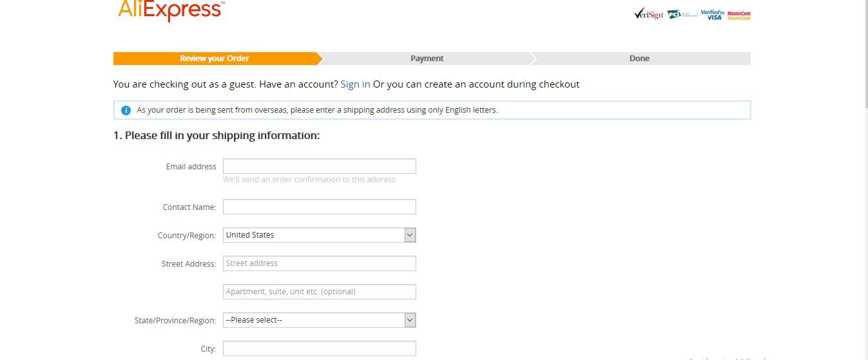868x360 pixels.
Task: Click the PCI compliance badge
Action: click(x=682, y=14)
